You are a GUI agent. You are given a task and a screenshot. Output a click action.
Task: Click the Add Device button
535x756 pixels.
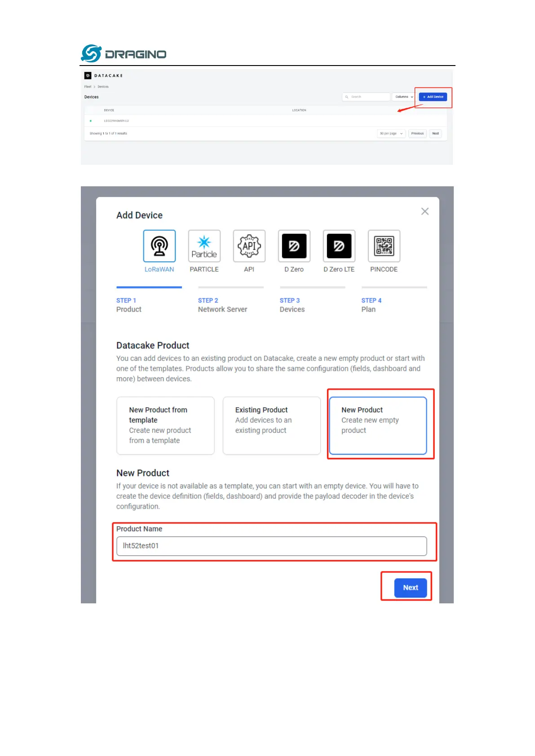pos(433,97)
